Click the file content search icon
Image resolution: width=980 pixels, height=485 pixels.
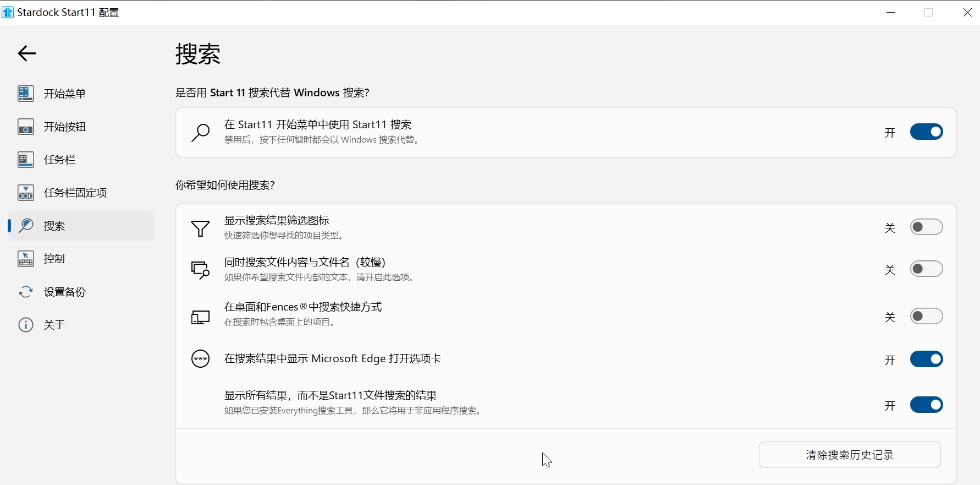pyautogui.click(x=200, y=270)
